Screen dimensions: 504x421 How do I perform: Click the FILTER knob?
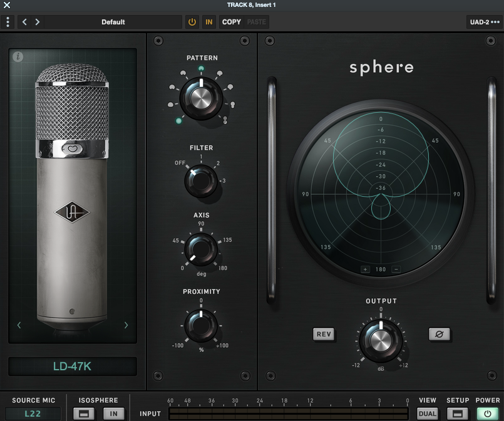(x=201, y=181)
